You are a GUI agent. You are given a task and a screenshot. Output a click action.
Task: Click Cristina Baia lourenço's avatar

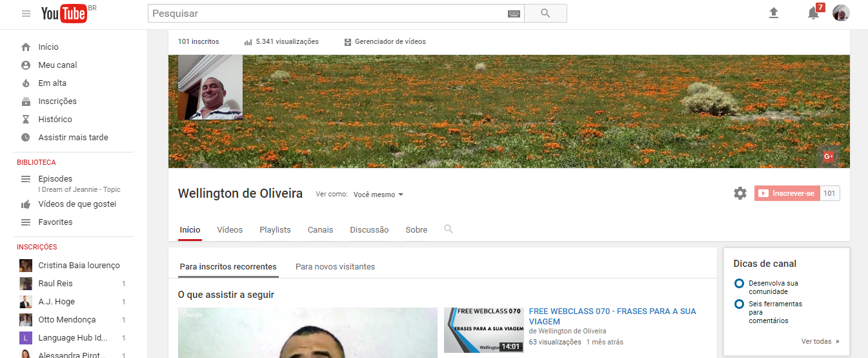26,266
